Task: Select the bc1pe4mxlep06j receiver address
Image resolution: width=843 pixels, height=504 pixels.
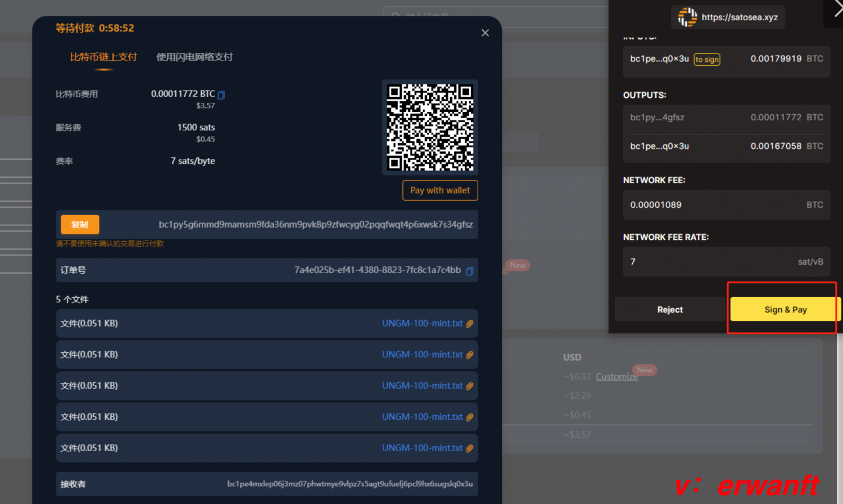Action: 350,484
